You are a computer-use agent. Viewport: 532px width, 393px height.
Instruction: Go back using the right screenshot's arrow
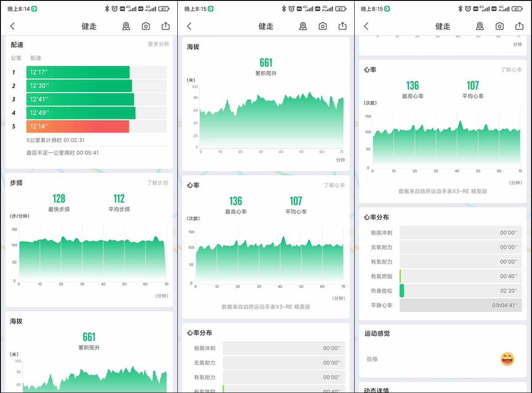tap(366, 27)
